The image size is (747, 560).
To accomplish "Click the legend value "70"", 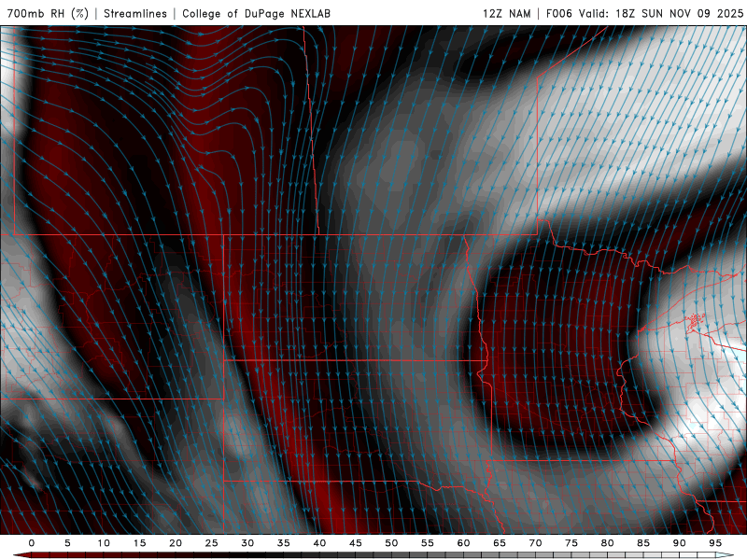I will tap(535, 543).
